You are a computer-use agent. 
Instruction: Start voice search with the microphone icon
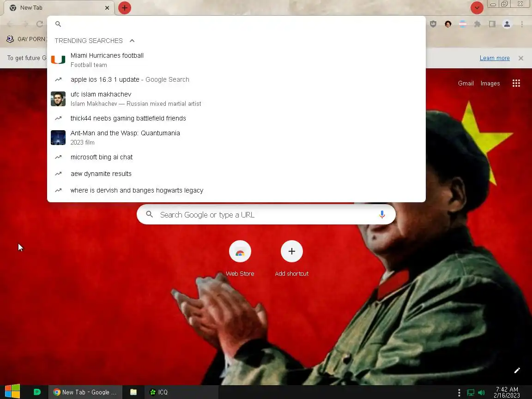point(382,214)
